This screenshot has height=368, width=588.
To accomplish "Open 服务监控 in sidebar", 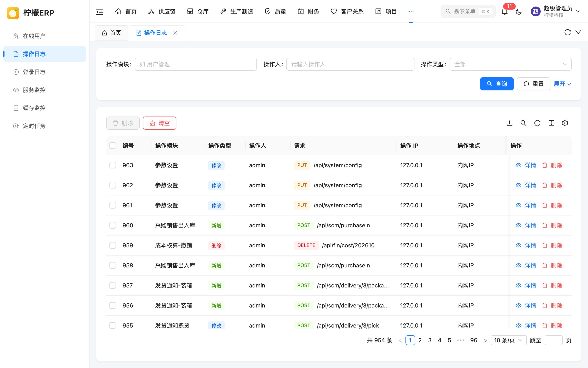I will pyautogui.click(x=45, y=90).
